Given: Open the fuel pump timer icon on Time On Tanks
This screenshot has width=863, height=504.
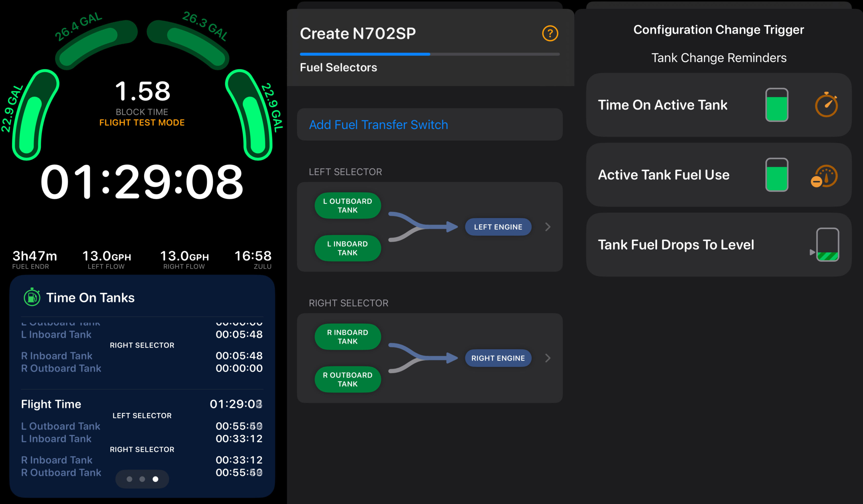Looking at the screenshot, I should point(32,297).
